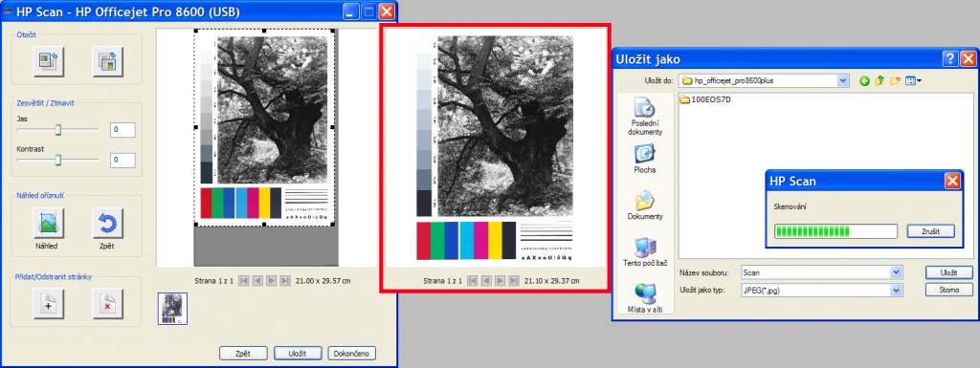
Task: Click the Jas value field
Action: coord(122,130)
